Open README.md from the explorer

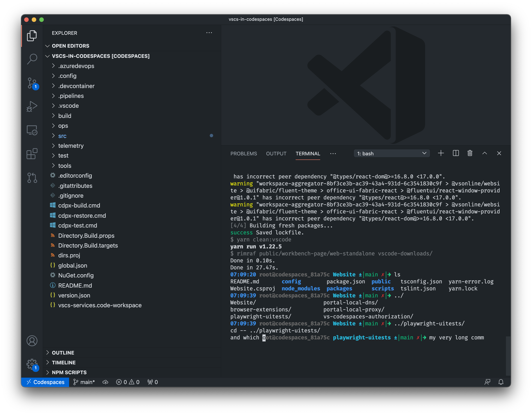(x=75, y=286)
